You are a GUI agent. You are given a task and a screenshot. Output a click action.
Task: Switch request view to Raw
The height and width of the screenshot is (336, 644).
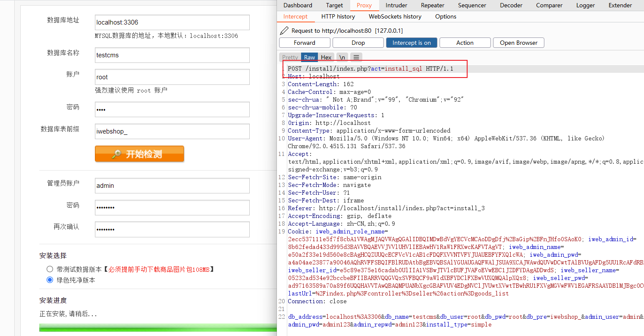309,57
